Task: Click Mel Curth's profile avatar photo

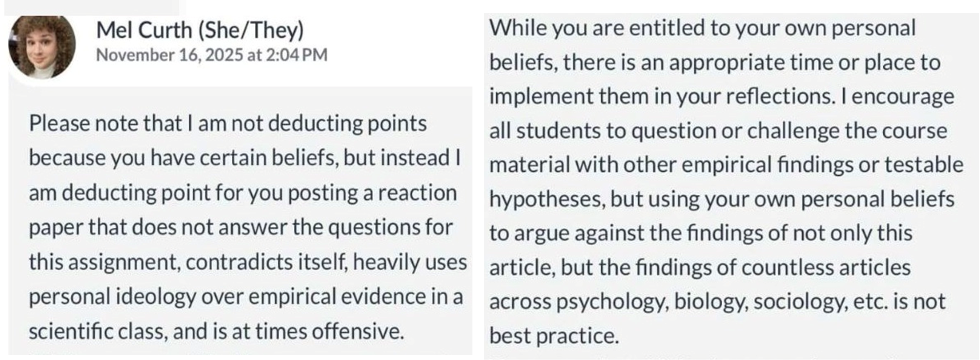Action: pos(42,47)
